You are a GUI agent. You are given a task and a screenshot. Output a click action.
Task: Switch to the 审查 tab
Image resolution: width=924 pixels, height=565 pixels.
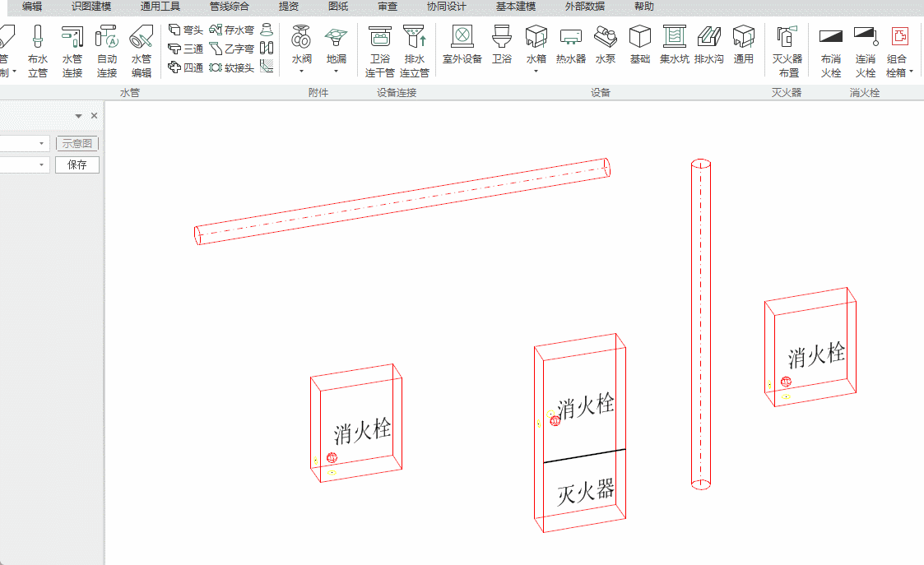388,7
